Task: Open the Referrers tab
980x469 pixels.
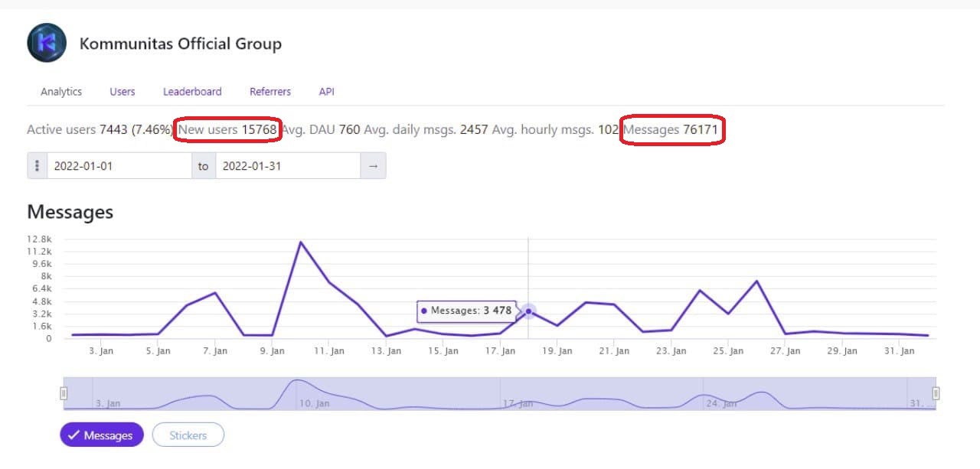Action: click(270, 92)
